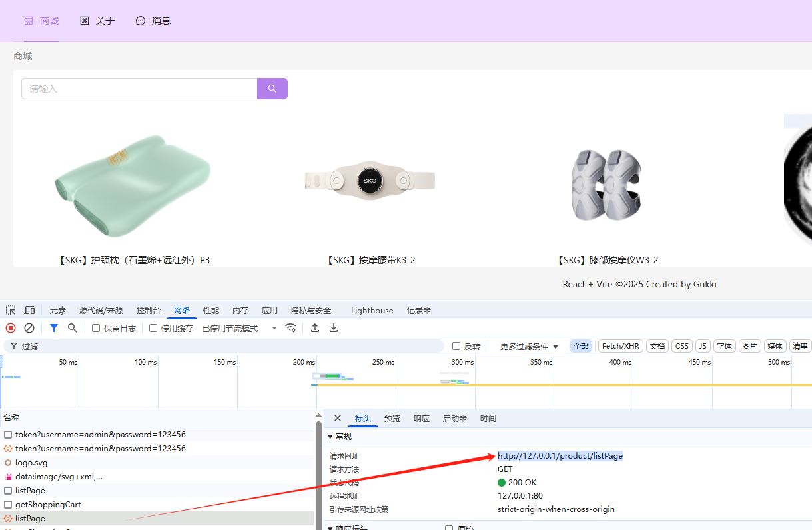812x530 pixels.
Task: Filter requests by CSS
Action: (682, 346)
